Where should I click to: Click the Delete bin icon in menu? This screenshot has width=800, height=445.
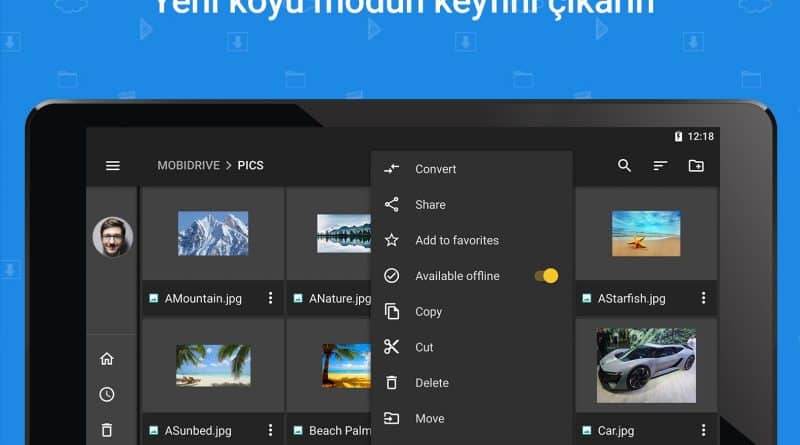[391, 382]
